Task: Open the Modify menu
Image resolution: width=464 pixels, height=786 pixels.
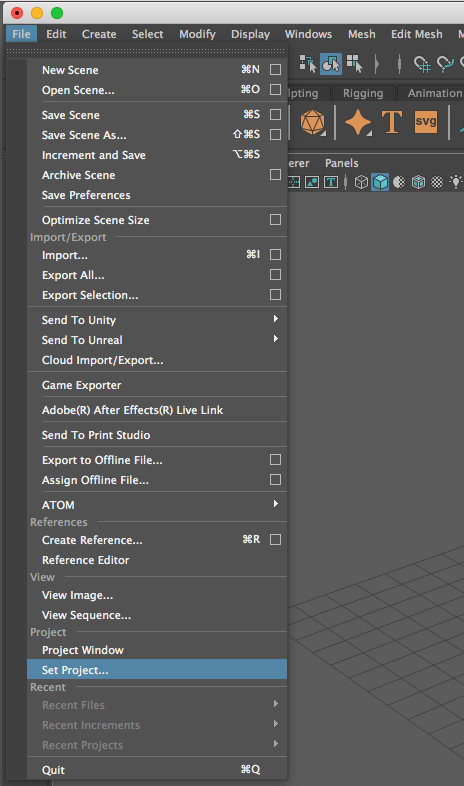Action: pos(197,34)
